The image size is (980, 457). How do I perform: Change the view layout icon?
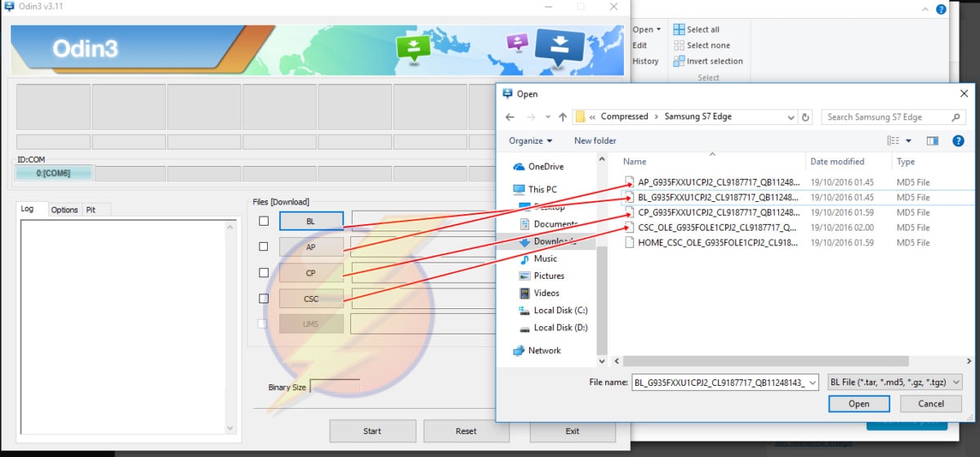[893, 141]
